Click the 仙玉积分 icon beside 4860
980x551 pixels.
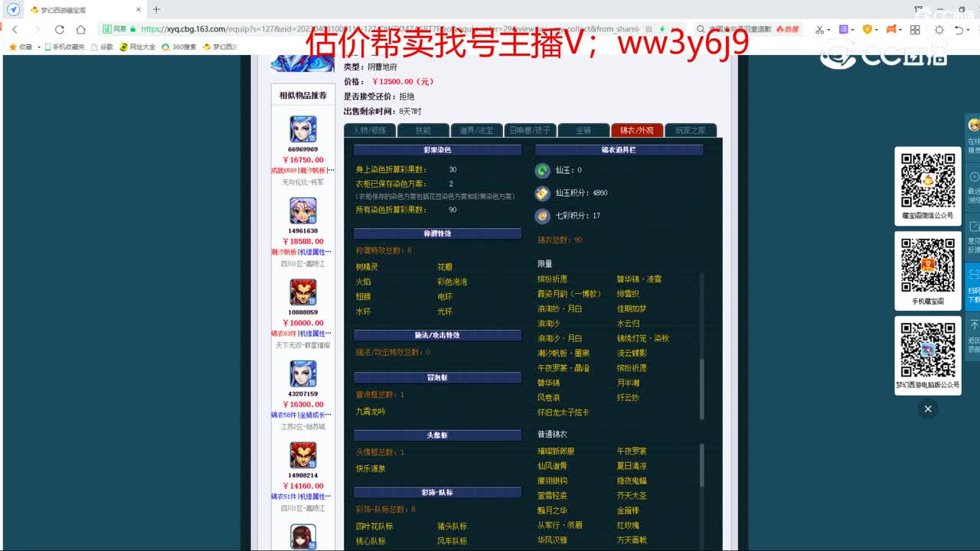coord(543,194)
